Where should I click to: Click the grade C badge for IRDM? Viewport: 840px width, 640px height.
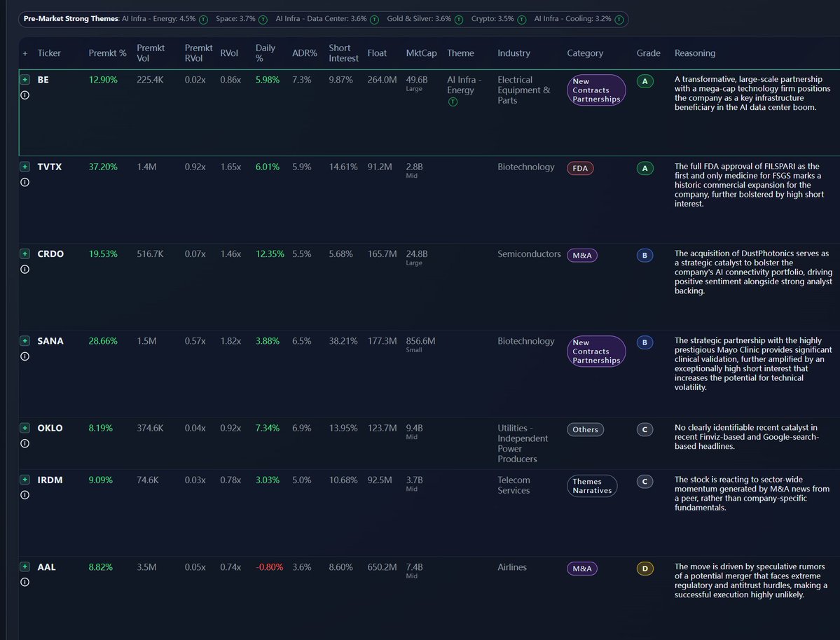(645, 482)
